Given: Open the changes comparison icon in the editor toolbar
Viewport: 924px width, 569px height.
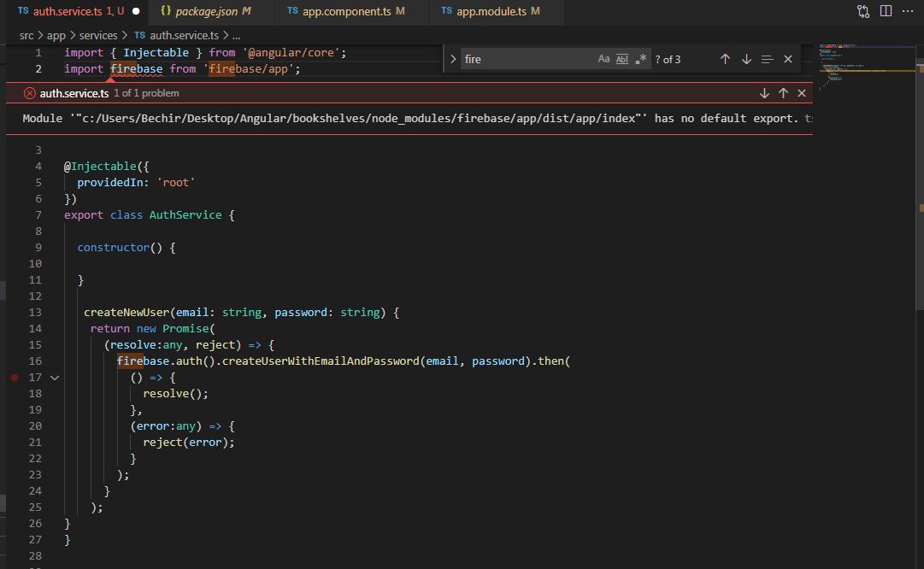Looking at the screenshot, I should 863,11.
